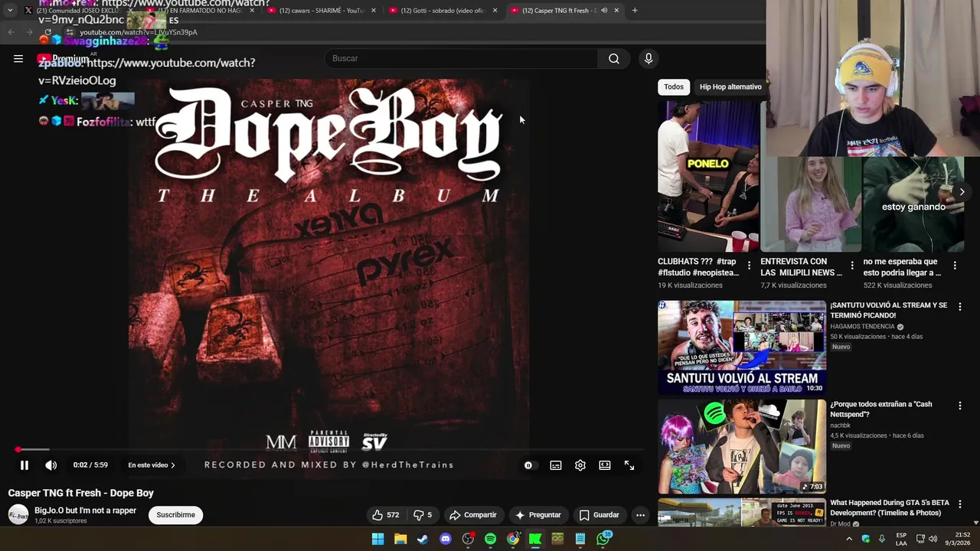Open the tab search dropdown arrow
This screenshot has width=980, height=551.
click(x=10, y=11)
